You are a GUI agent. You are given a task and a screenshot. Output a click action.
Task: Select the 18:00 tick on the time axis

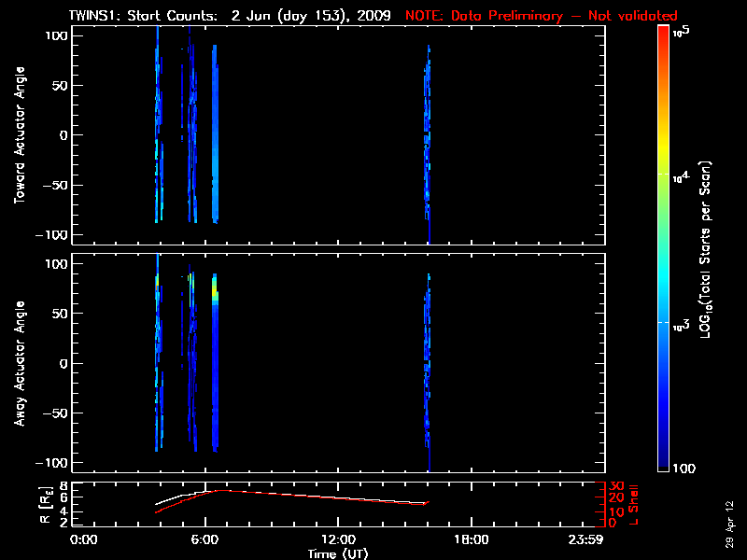(x=471, y=539)
